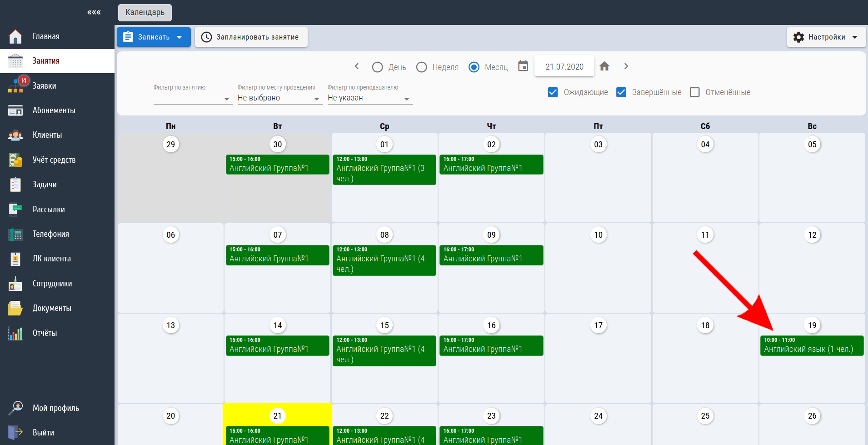Image resolution: width=868 pixels, height=445 pixels.
Task: Go to the previous month with the left arrow
Action: 357,66
